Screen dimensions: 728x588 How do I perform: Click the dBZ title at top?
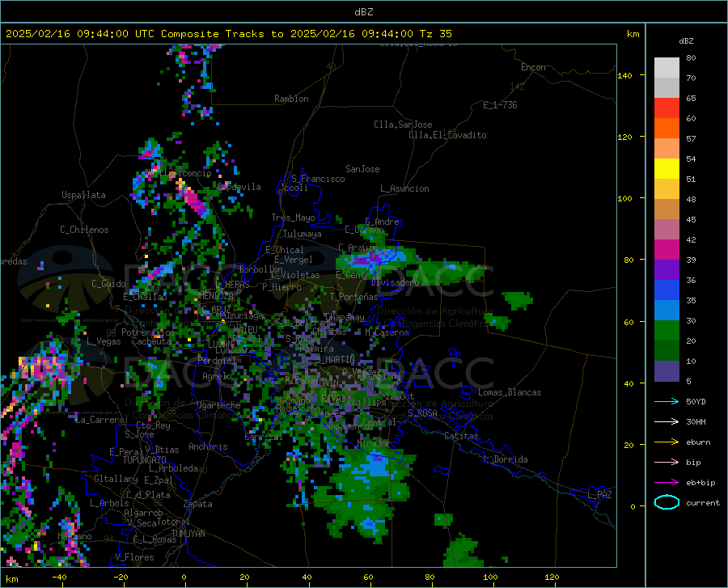click(363, 12)
